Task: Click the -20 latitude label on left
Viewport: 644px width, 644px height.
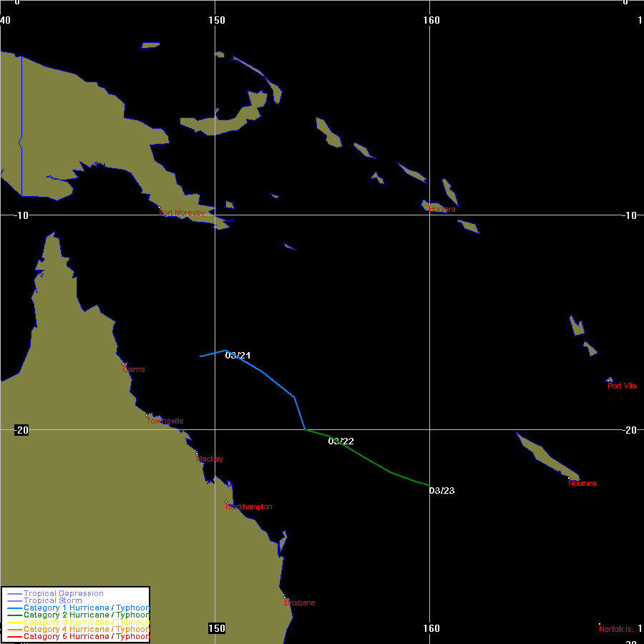Action: click(x=21, y=430)
